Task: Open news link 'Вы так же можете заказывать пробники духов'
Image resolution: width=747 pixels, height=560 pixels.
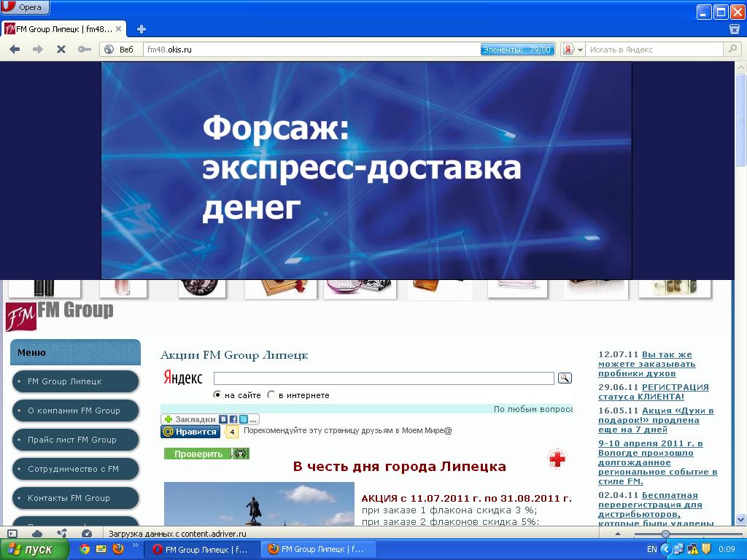Action: [646, 364]
